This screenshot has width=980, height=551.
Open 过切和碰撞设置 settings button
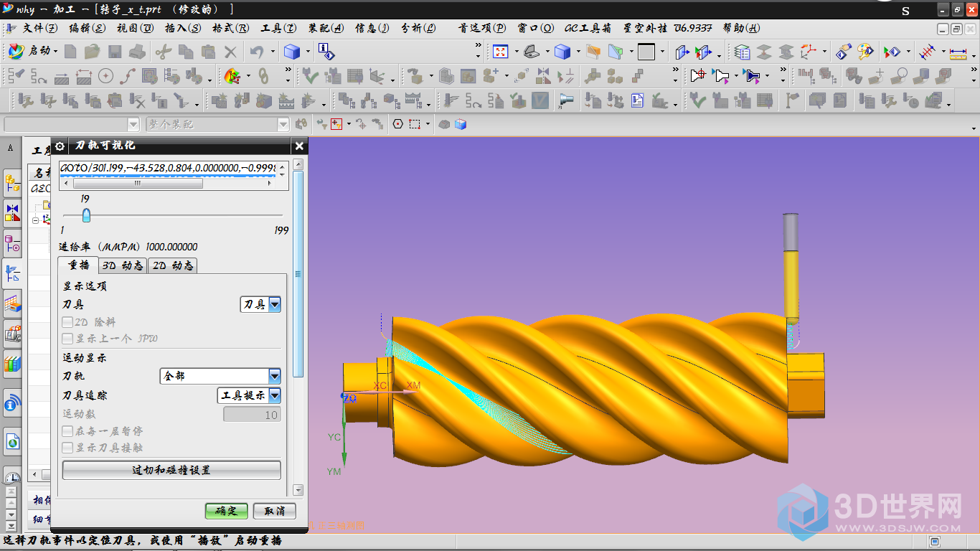[x=171, y=471]
